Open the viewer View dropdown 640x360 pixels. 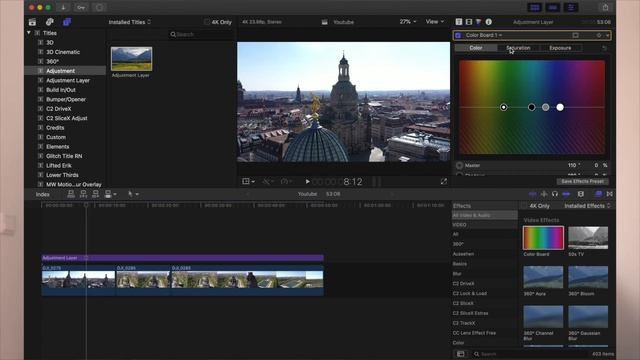(434, 22)
